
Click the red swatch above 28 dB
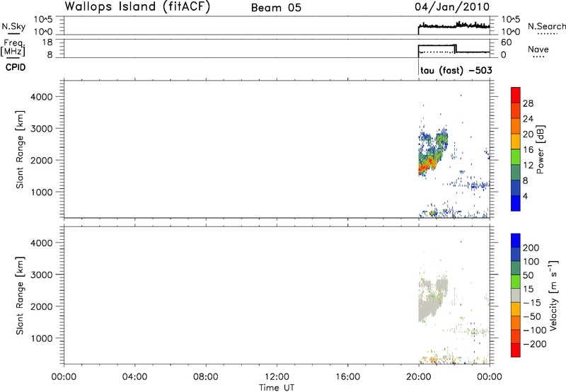(x=516, y=95)
